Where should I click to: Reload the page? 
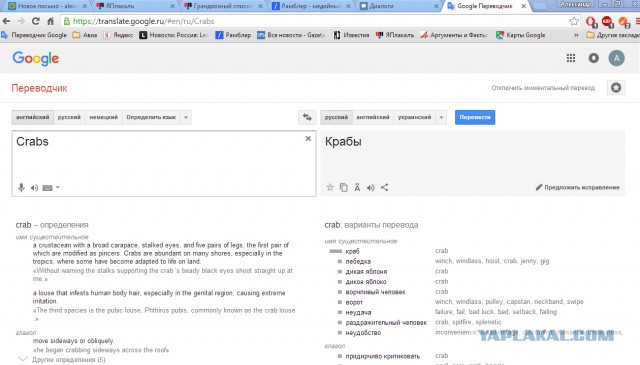click(x=36, y=21)
